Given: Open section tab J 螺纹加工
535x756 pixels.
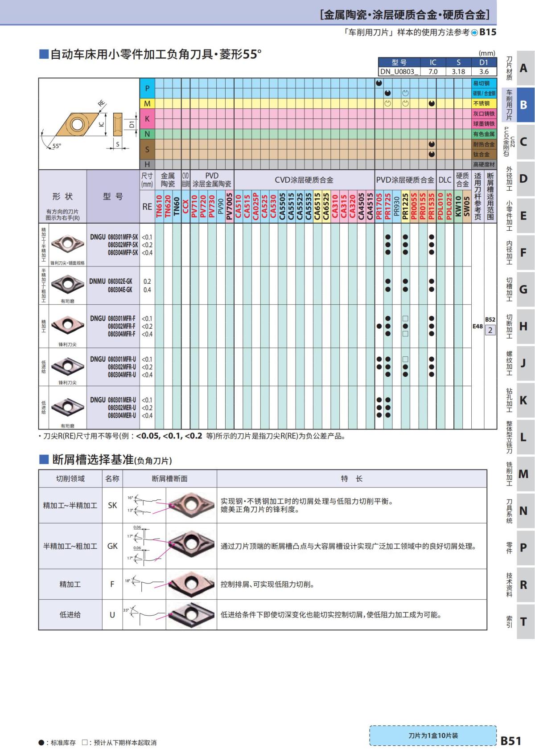Looking at the screenshot, I should 519,363.
